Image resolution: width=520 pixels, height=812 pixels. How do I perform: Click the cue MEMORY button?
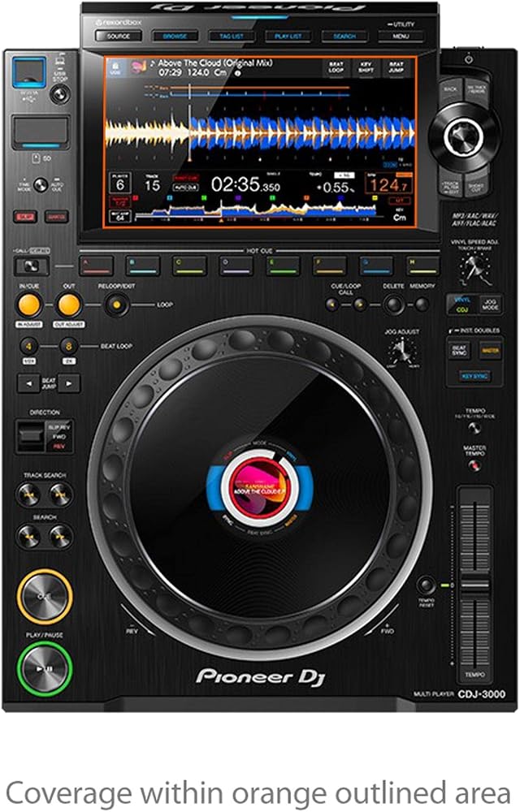coord(422,304)
